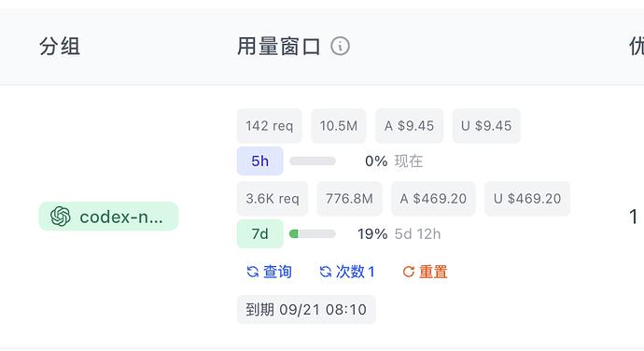Click the 776.8M tokens chip
Image resolution: width=644 pixels, height=351 pixels.
pyautogui.click(x=349, y=199)
